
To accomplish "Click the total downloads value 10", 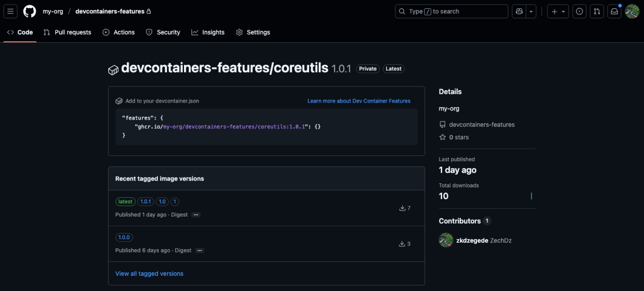I will pos(443,196).
